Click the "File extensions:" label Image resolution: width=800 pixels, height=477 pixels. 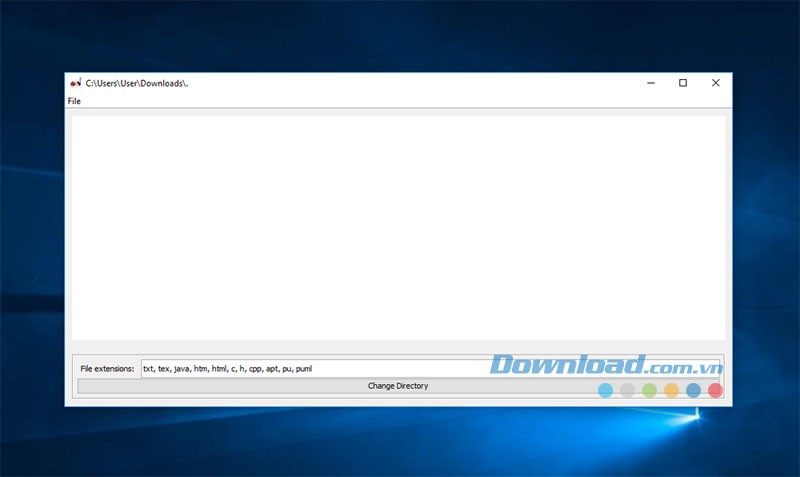(x=107, y=369)
